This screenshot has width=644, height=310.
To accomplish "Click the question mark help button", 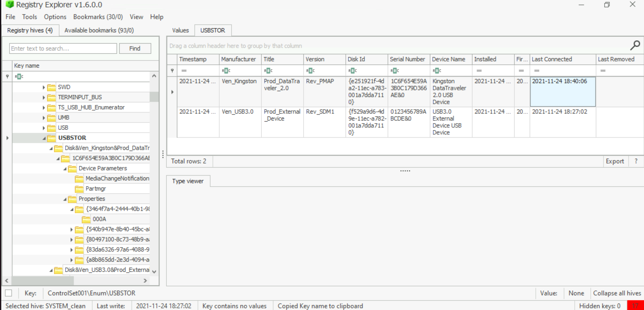I will (x=636, y=161).
